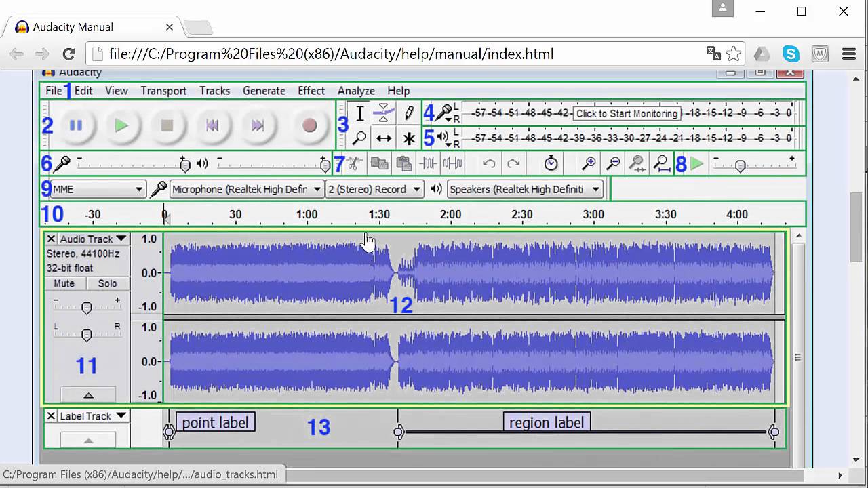
Task: Close the Audio Track with its X button
Action: 51,239
